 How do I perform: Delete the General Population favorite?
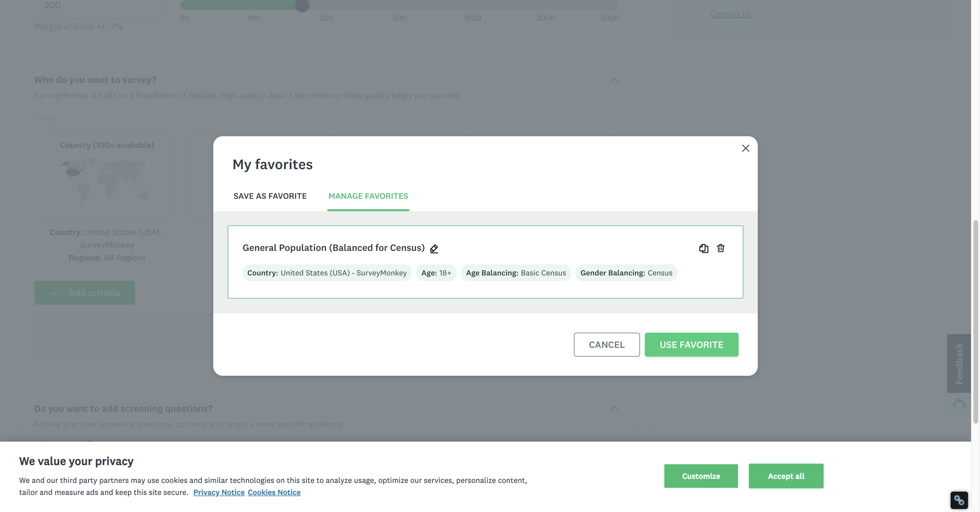point(721,249)
